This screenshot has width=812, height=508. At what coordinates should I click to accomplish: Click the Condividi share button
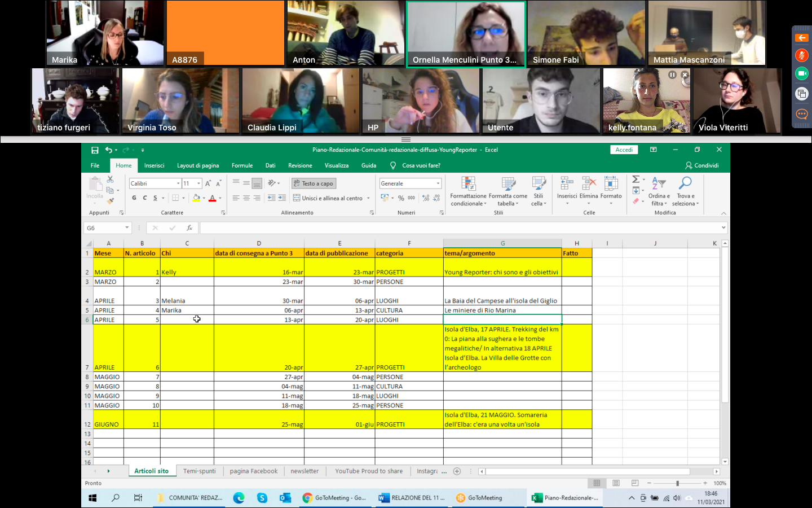pyautogui.click(x=702, y=165)
